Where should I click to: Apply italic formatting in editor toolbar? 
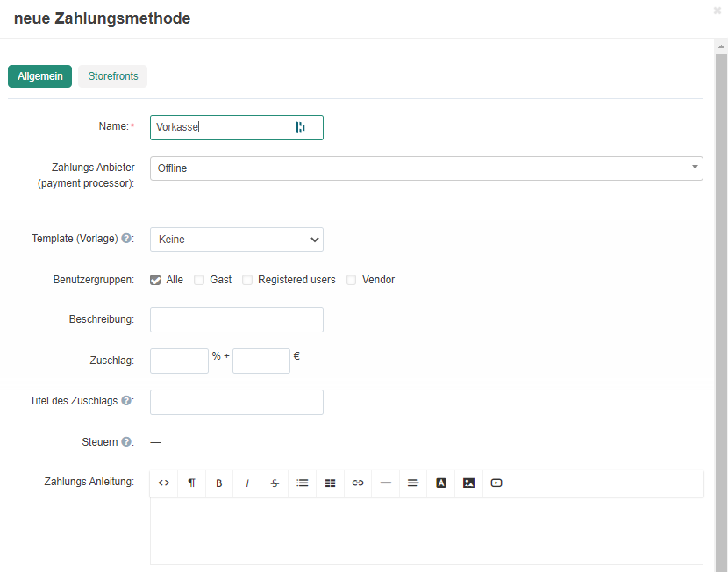coord(247,483)
